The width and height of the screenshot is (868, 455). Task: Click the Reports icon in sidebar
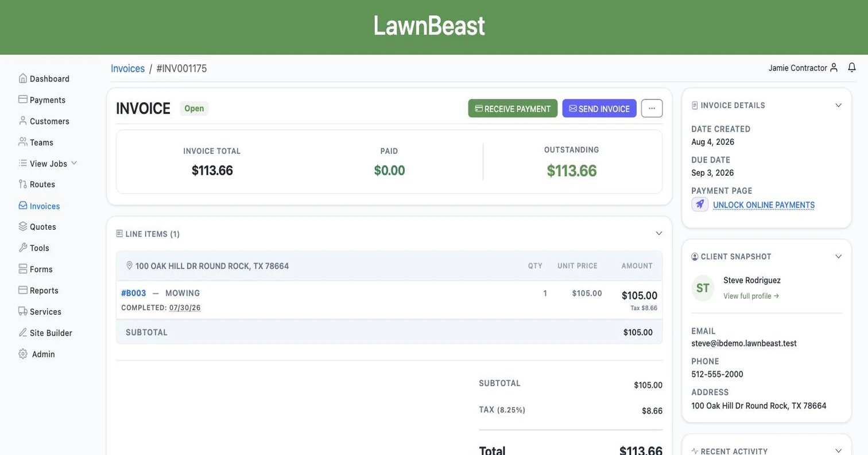(x=23, y=290)
